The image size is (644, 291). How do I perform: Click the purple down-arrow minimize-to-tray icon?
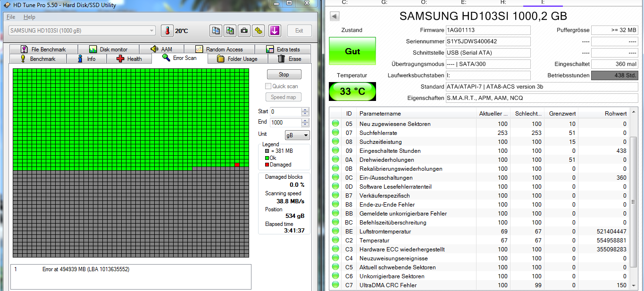pyautogui.click(x=275, y=31)
